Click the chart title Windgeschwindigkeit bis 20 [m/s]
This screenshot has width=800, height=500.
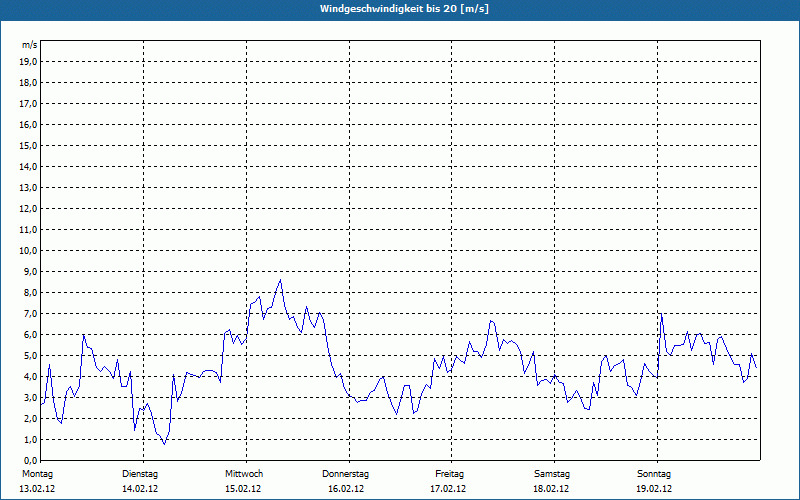point(405,9)
